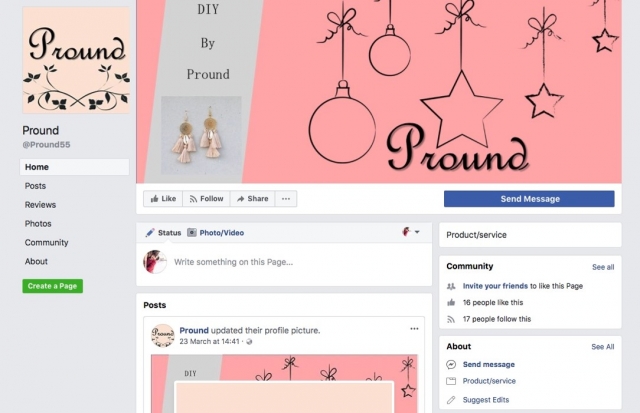This screenshot has width=640, height=413.
Task: Click the green Create a Page button
Action: pos(53,286)
